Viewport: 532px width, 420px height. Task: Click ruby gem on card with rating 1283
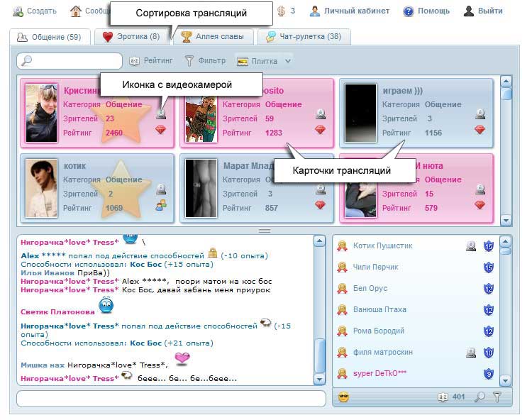click(320, 130)
